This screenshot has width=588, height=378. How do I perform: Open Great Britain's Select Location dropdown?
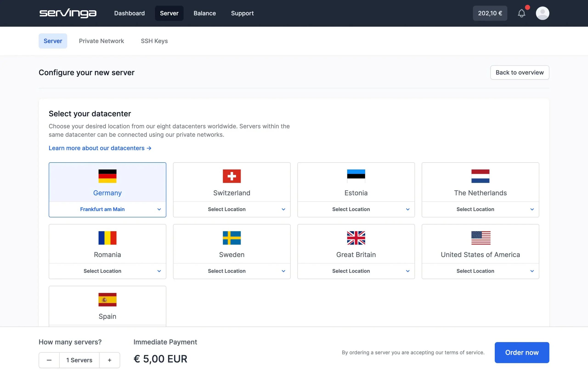[x=356, y=271]
